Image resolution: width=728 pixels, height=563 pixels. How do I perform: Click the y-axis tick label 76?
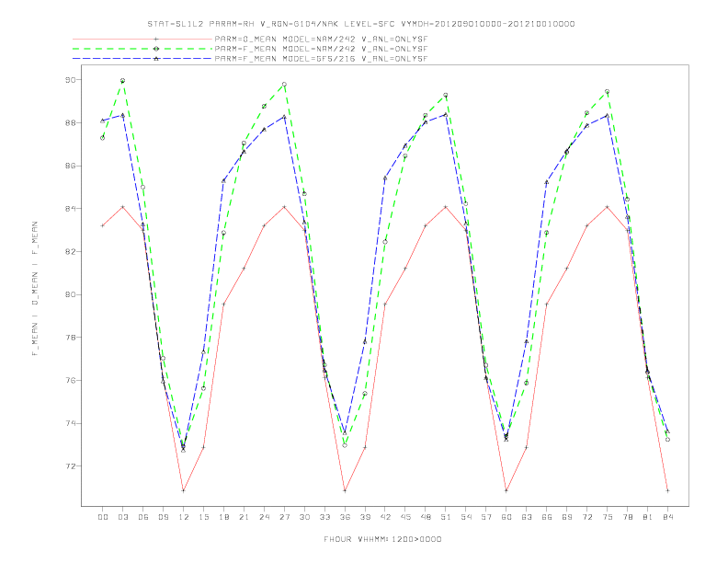click(70, 381)
